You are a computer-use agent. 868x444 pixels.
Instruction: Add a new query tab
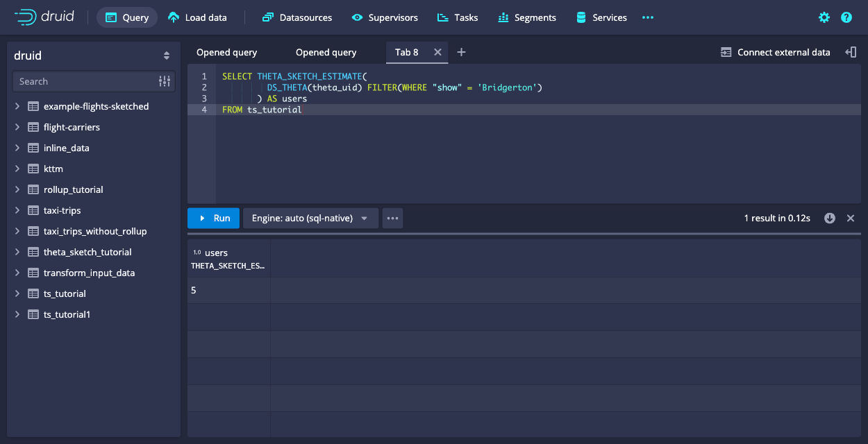click(x=461, y=52)
